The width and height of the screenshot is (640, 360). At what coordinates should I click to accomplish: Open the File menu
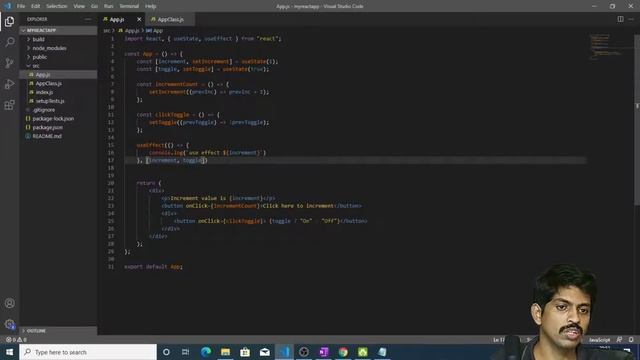click(21, 6)
